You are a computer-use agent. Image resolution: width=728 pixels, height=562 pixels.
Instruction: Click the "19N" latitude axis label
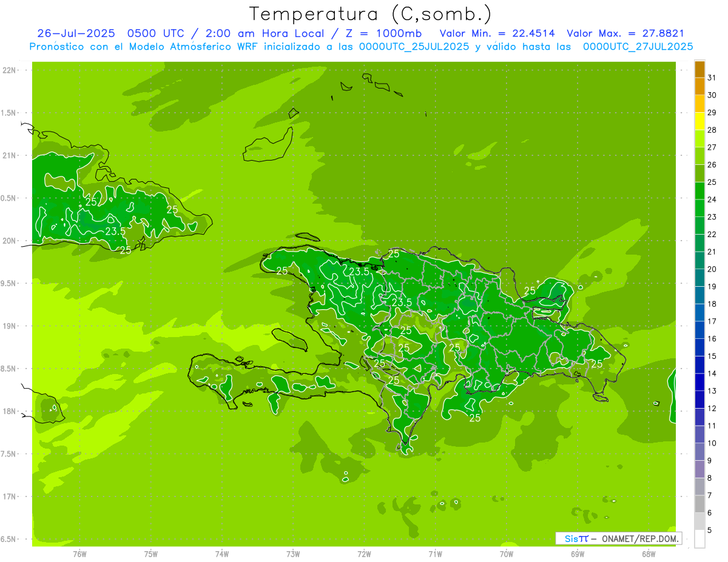tap(8, 326)
